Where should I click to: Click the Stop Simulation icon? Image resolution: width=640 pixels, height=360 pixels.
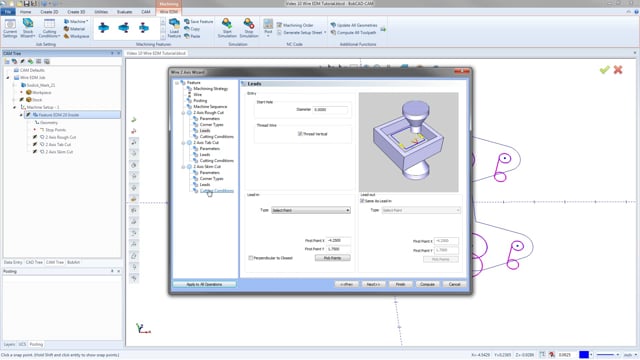point(249,28)
